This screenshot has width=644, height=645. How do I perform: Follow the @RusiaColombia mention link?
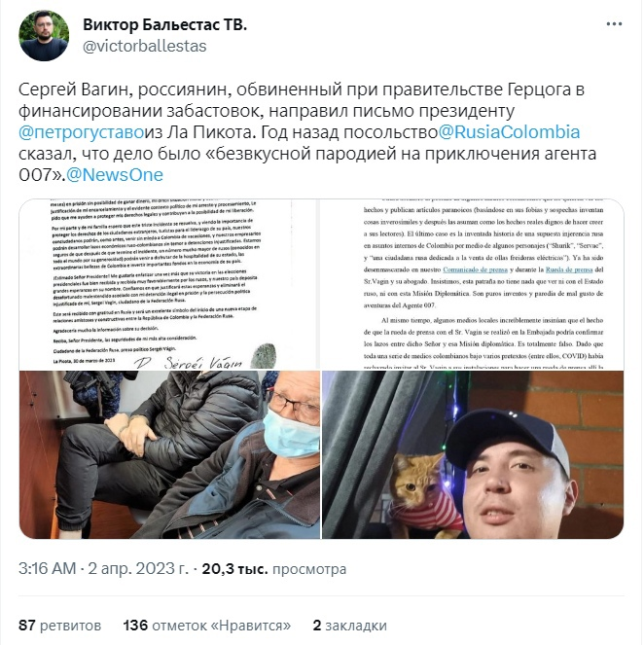pyautogui.click(x=509, y=132)
